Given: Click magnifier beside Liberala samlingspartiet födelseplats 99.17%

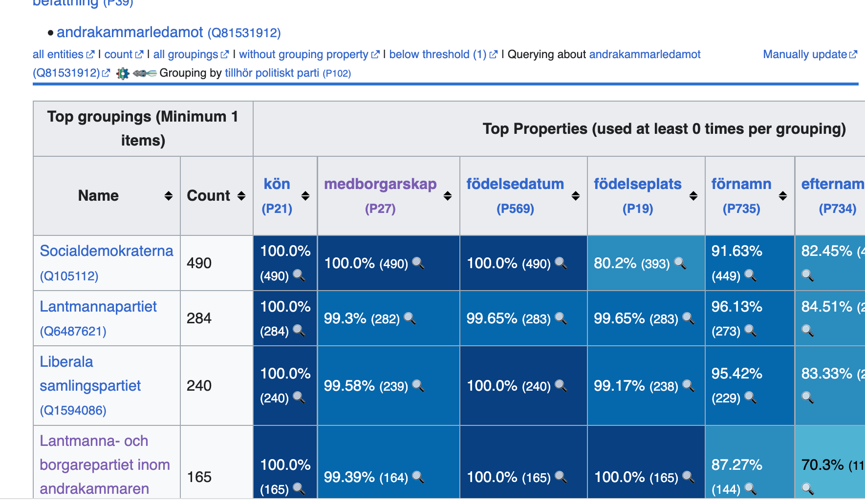Looking at the screenshot, I should click(689, 386).
